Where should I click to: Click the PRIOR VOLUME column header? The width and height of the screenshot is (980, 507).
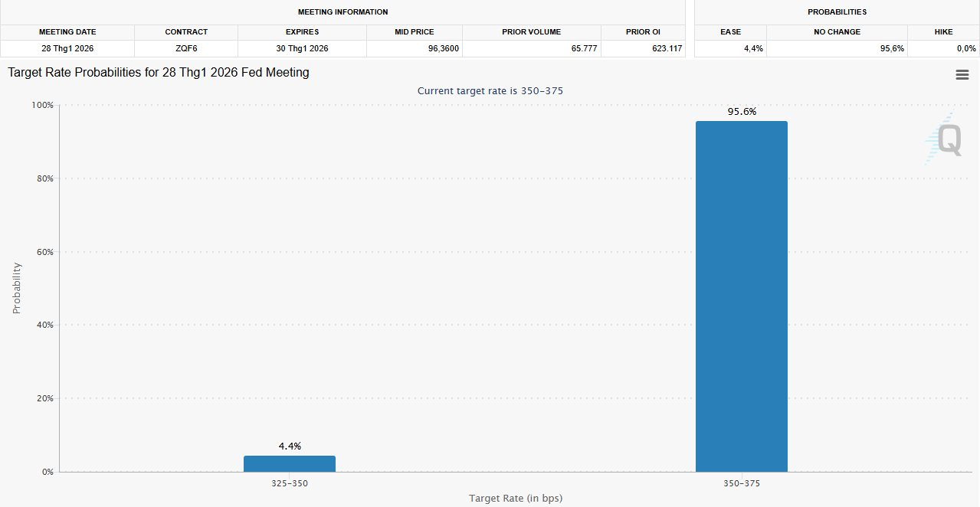point(531,32)
